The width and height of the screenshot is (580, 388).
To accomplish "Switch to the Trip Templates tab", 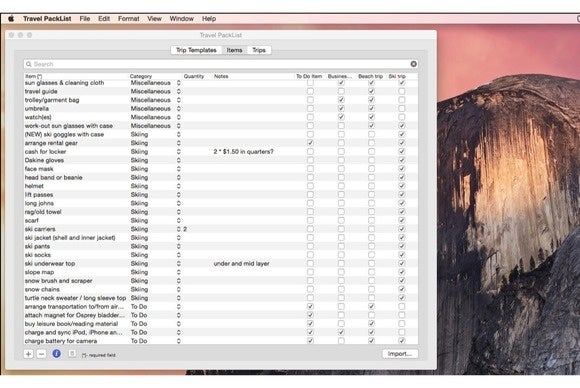I will (196, 50).
